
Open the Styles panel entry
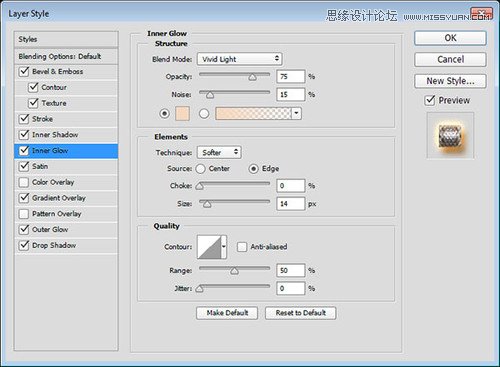pyautogui.click(x=66, y=39)
